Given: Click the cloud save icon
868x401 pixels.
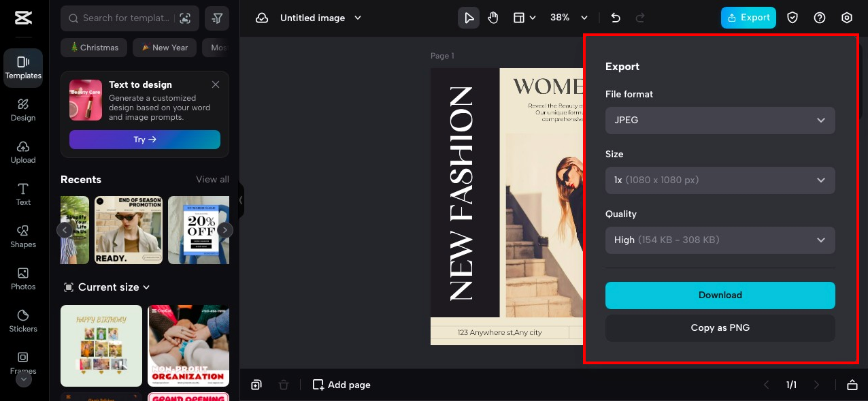Looking at the screenshot, I should pyautogui.click(x=262, y=18).
